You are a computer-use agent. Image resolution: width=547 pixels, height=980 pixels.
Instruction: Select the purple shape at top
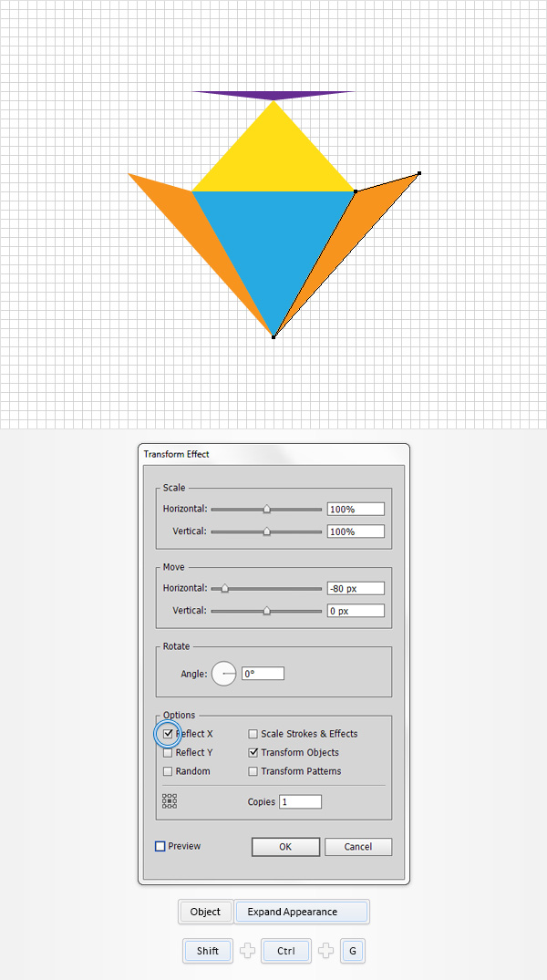pyautogui.click(x=273, y=95)
